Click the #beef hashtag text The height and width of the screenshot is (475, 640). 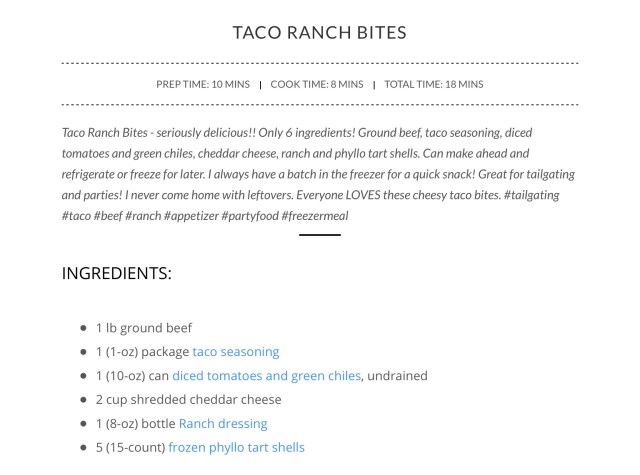[x=108, y=216]
